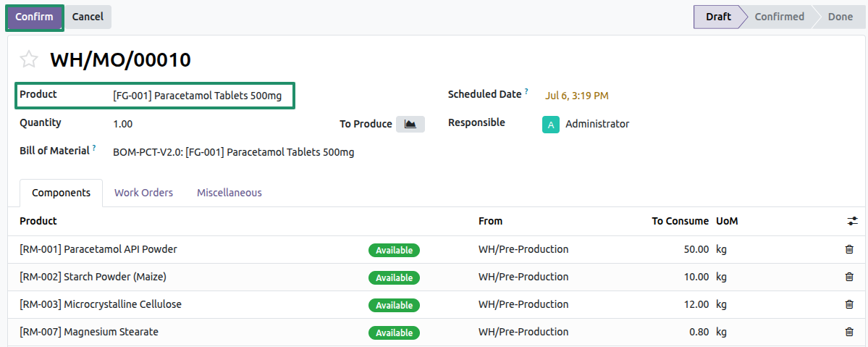Open the To Produce forecast chart icon
Viewport: 868px width, 347px height.
point(410,124)
